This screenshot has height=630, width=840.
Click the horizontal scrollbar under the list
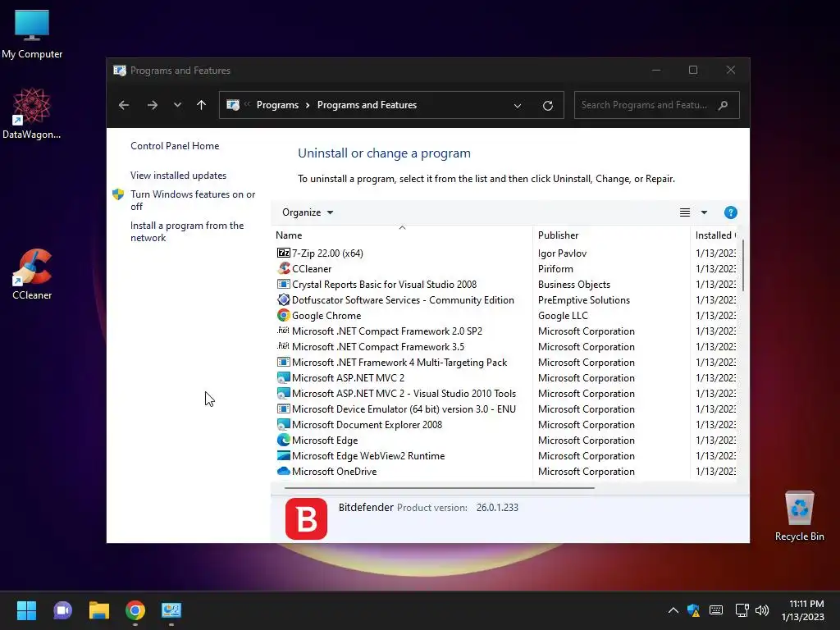click(440, 488)
